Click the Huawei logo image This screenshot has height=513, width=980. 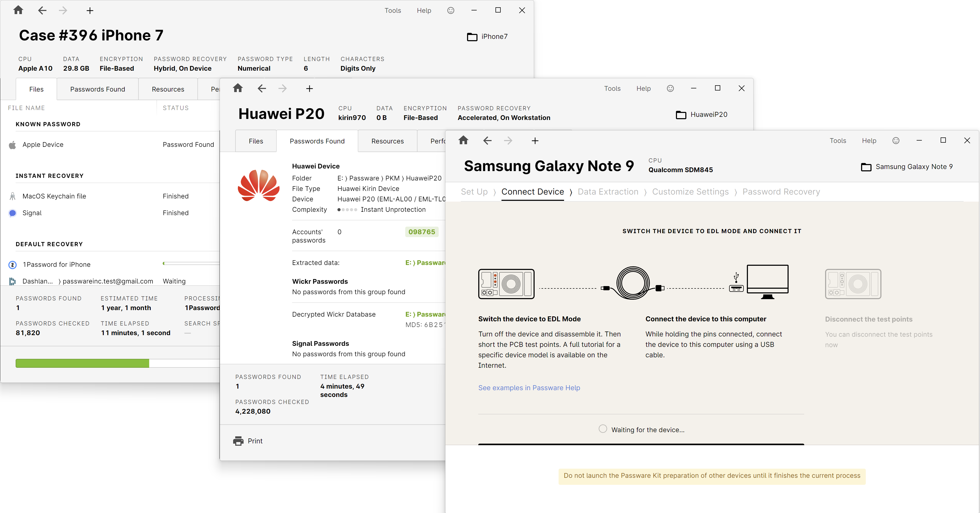coord(259,185)
